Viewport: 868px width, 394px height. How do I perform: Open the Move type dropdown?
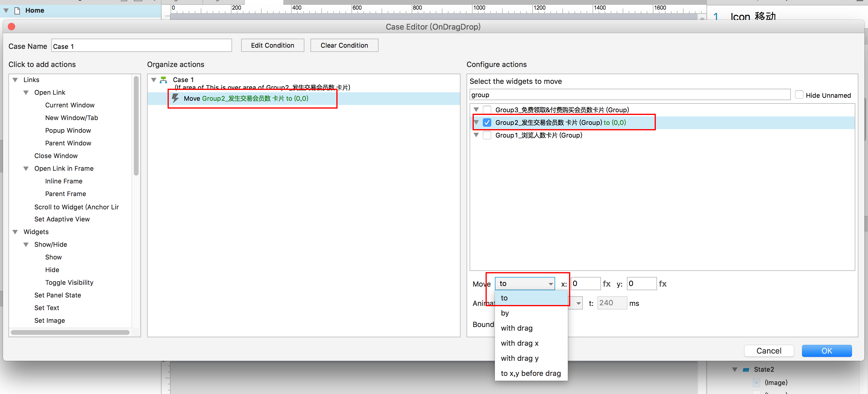click(x=524, y=284)
